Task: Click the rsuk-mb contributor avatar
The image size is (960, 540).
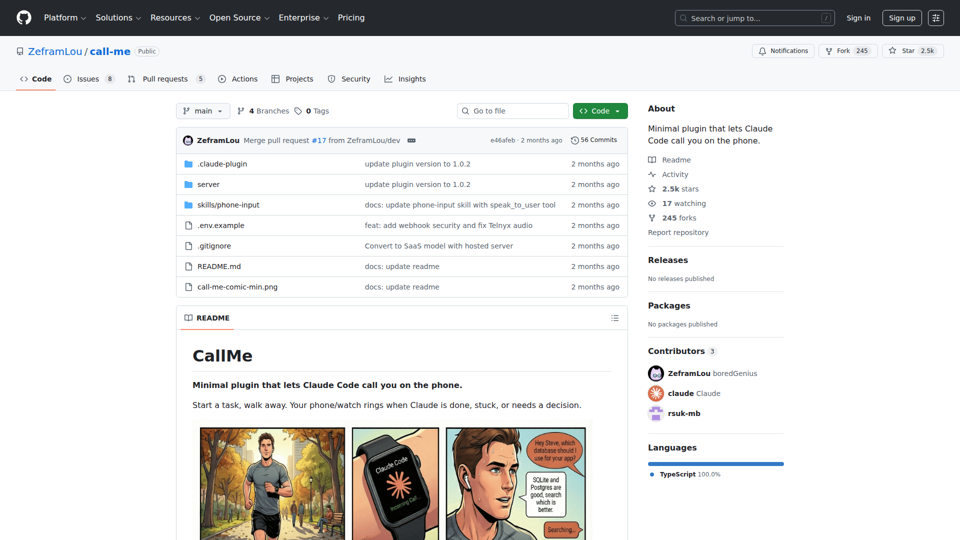Action: pos(656,414)
